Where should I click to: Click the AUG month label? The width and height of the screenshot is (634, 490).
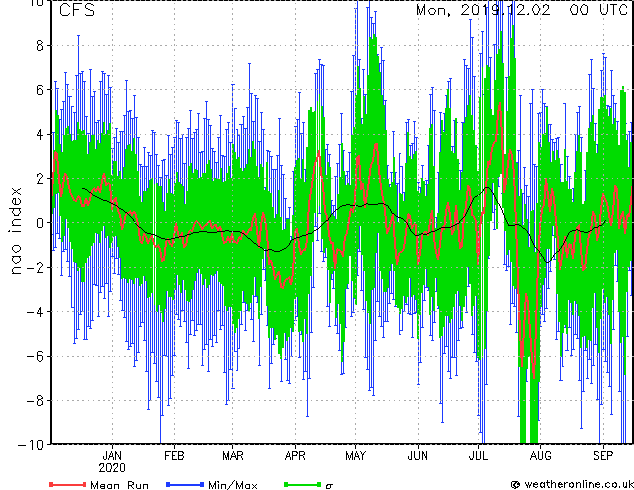pos(541,456)
